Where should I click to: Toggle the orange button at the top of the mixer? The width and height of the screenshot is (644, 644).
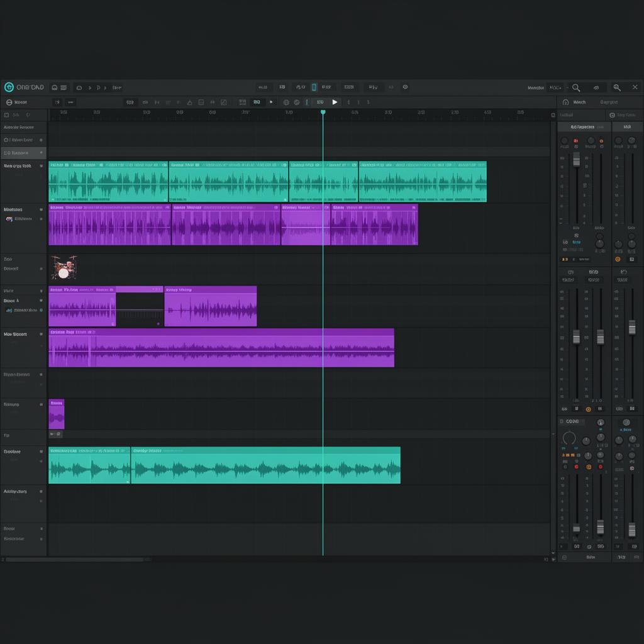coord(601,141)
